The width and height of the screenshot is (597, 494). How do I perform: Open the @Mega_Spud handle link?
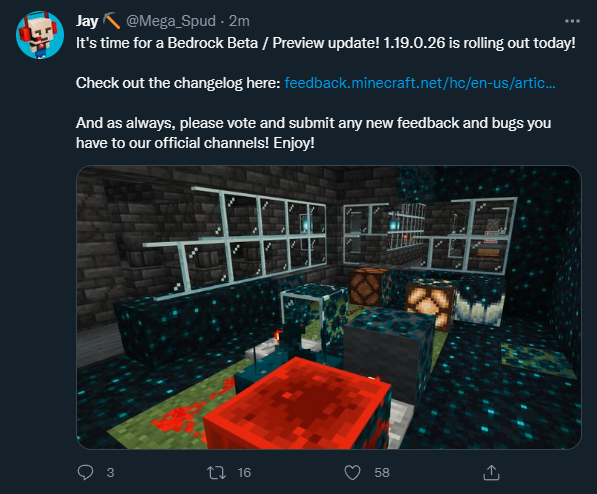pos(171,21)
